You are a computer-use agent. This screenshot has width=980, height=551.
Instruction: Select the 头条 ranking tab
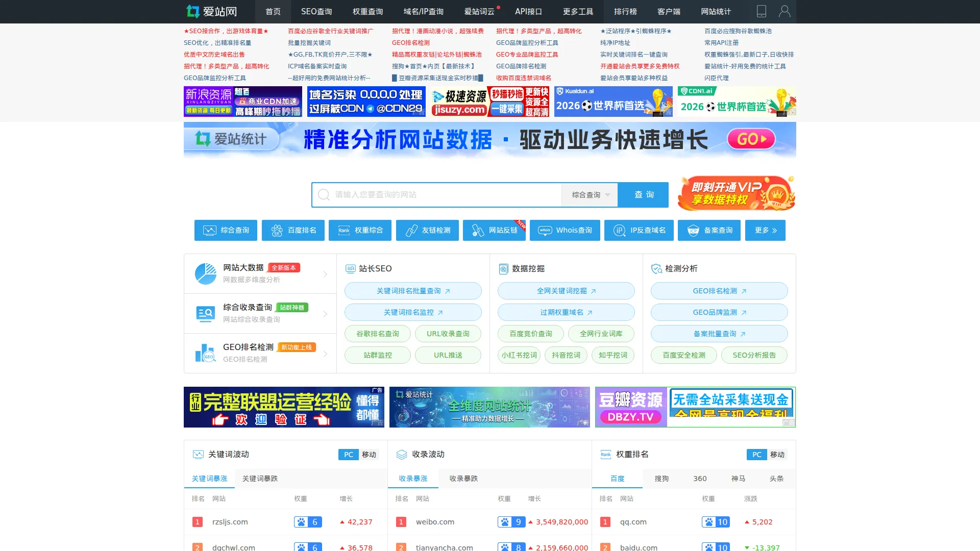[x=776, y=479]
